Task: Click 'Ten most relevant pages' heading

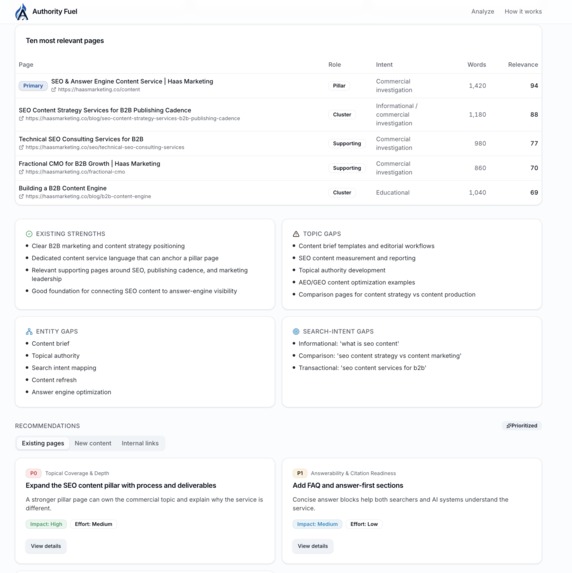Action: click(65, 41)
